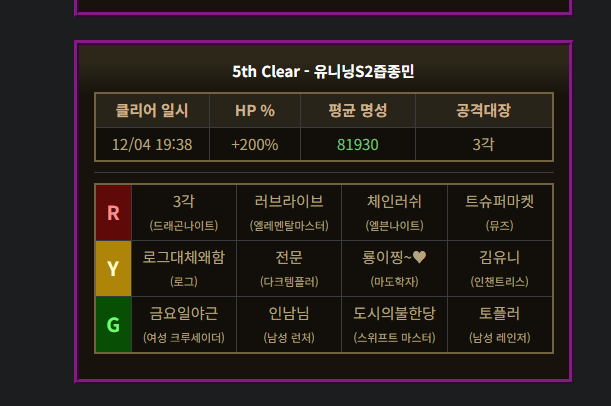Screen dimensions: 611x406
Task: Click the red R party label
Action: tap(113, 212)
